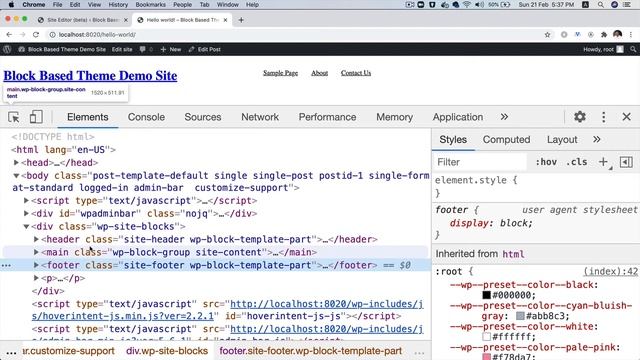The image size is (640, 360).
Task: Open the hoverintent-js.min.js script URL
Action: [x=227, y=310]
